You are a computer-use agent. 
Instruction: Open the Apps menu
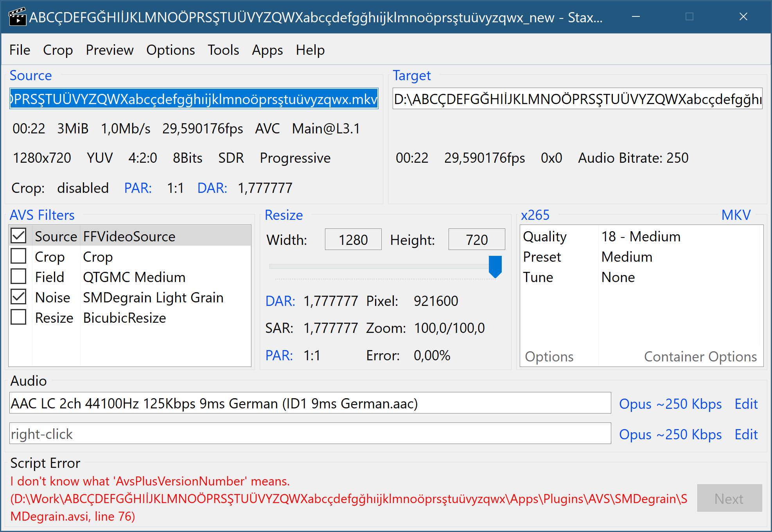point(268,50)
